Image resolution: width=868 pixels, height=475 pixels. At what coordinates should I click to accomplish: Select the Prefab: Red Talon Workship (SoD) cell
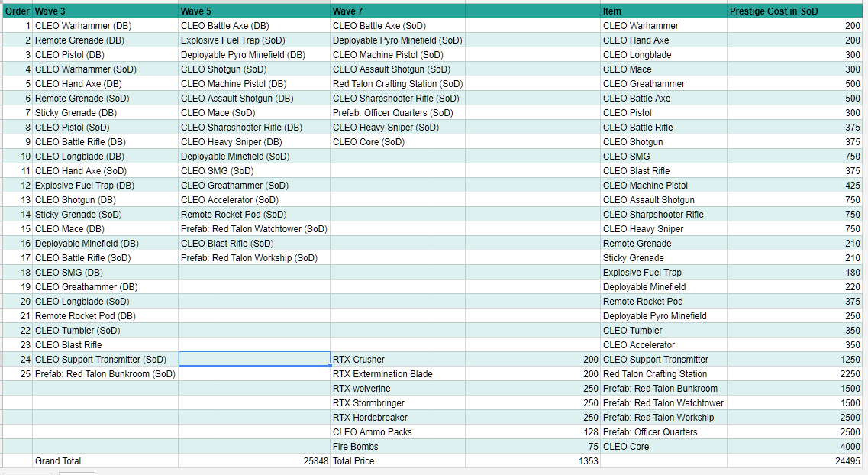tap(253, 258)
